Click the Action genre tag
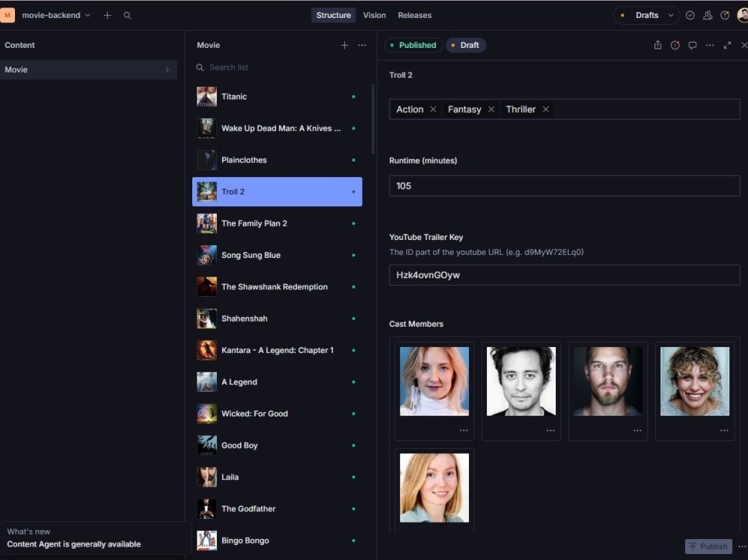Viewport: 748px width, 560px height. tap(410, 109)
